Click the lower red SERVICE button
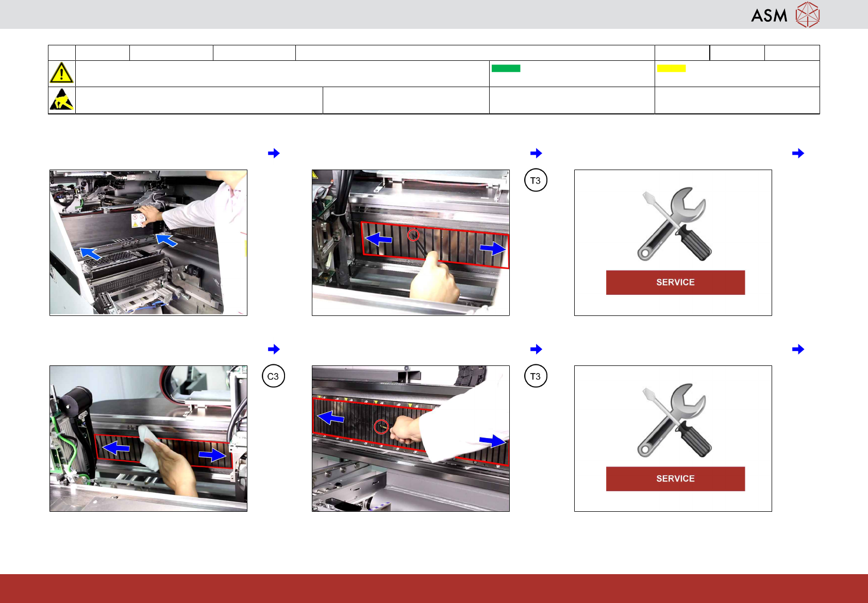 click(x=675, y=479)
